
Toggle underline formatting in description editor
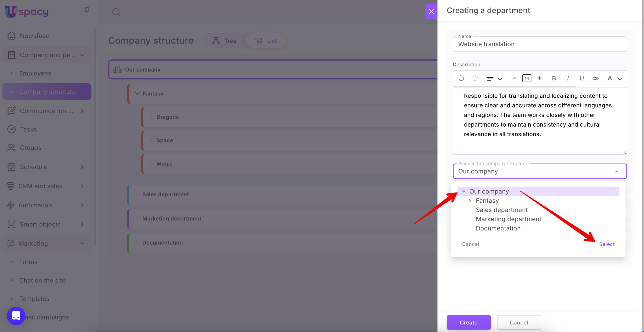point(581,78)
